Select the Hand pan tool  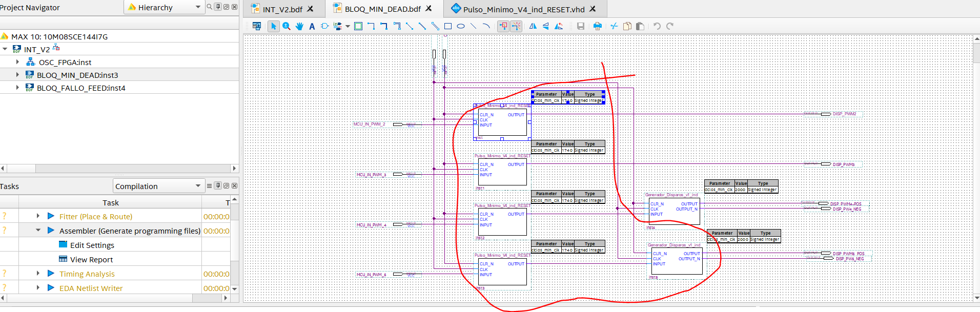299,26
